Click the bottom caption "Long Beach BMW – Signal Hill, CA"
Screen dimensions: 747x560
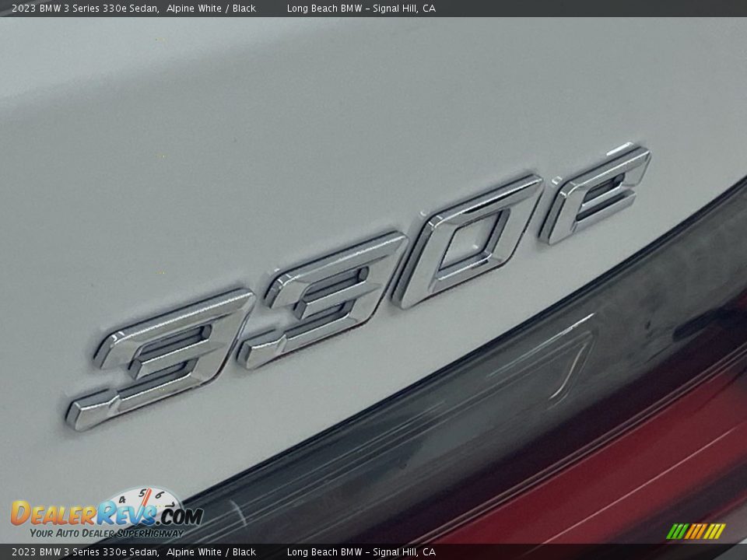click(361, 552)
